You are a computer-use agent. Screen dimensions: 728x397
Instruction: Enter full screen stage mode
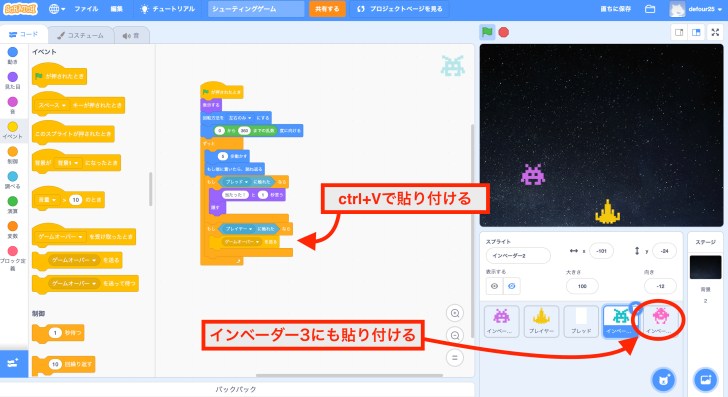[x=715, y=32]
